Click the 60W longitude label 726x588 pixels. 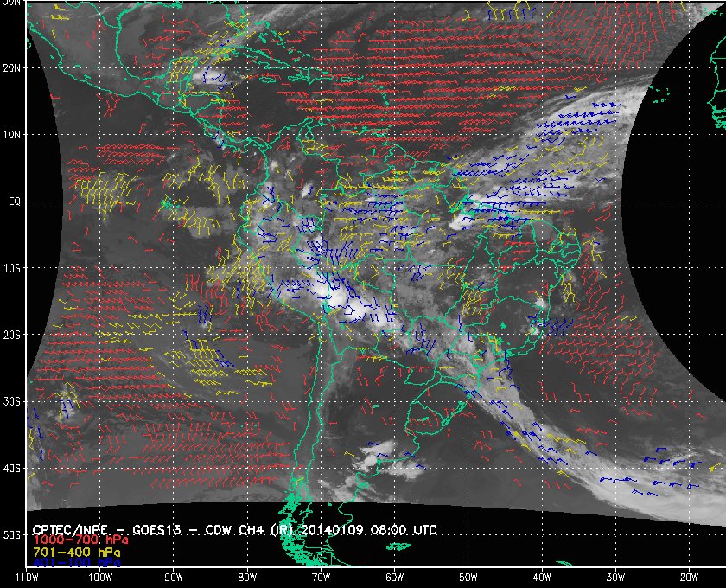394,578
